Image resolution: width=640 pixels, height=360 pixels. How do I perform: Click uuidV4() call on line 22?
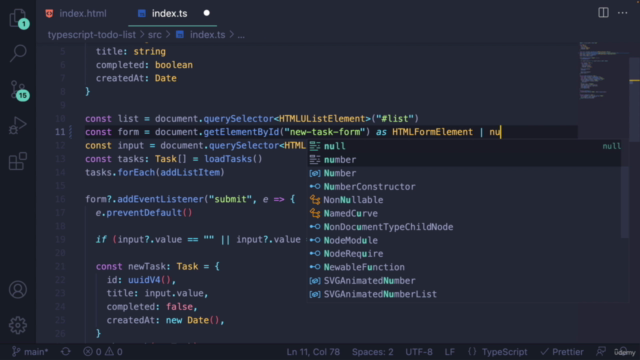coord(149,280)
